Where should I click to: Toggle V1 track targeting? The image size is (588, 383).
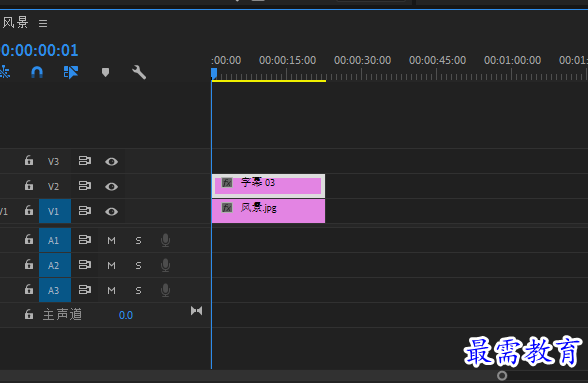(55, 212)
